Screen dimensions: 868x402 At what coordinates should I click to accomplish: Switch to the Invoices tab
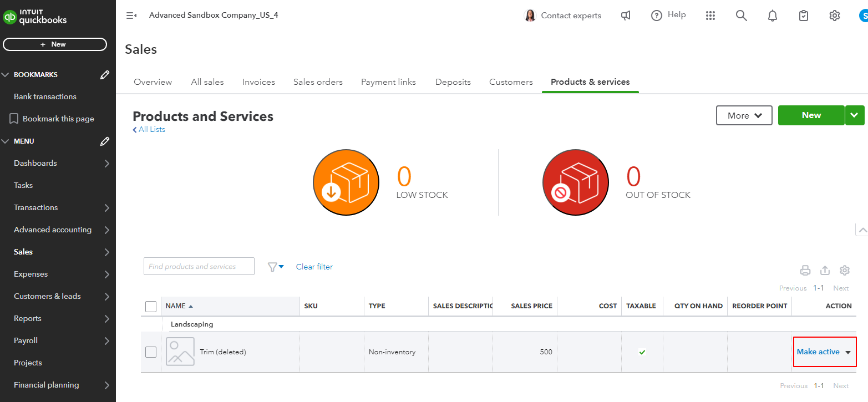click(x=258, y=82)
